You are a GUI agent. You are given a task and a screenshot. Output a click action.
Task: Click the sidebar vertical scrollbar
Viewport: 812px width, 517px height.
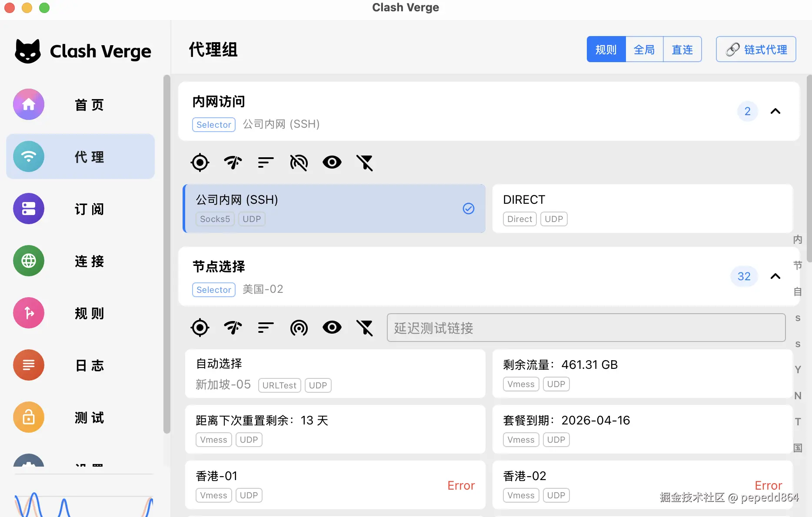click(166, 254)
